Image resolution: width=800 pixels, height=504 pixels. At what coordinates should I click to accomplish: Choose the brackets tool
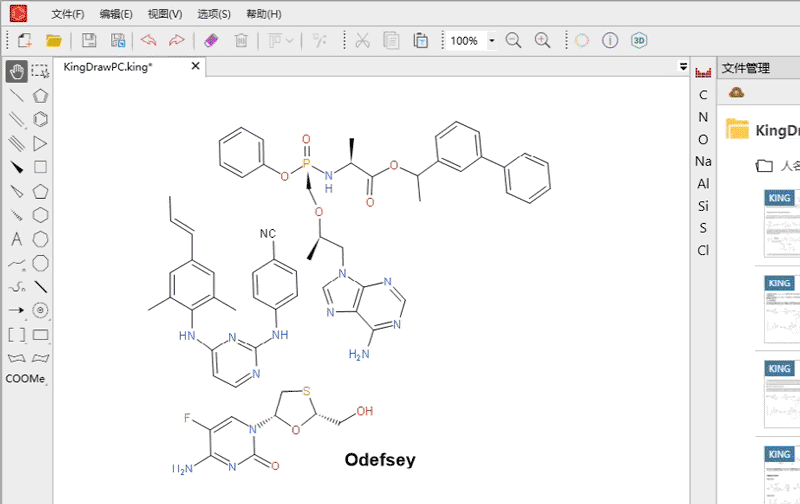click(x=17, y=335)
